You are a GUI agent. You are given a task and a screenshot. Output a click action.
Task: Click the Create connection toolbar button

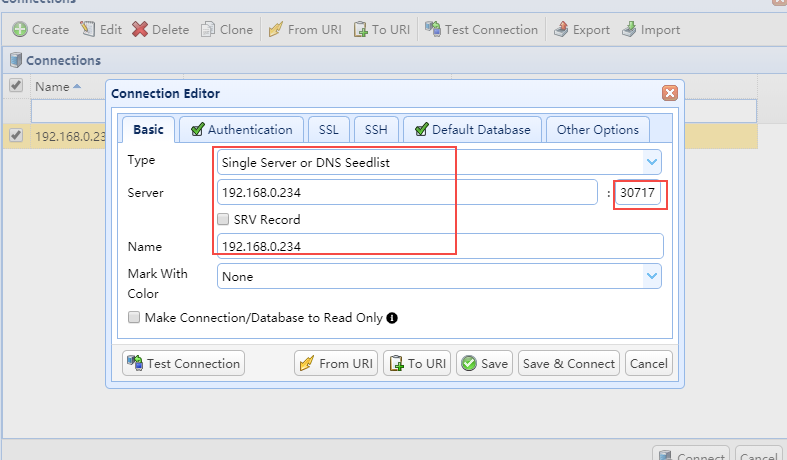(41, 30)
